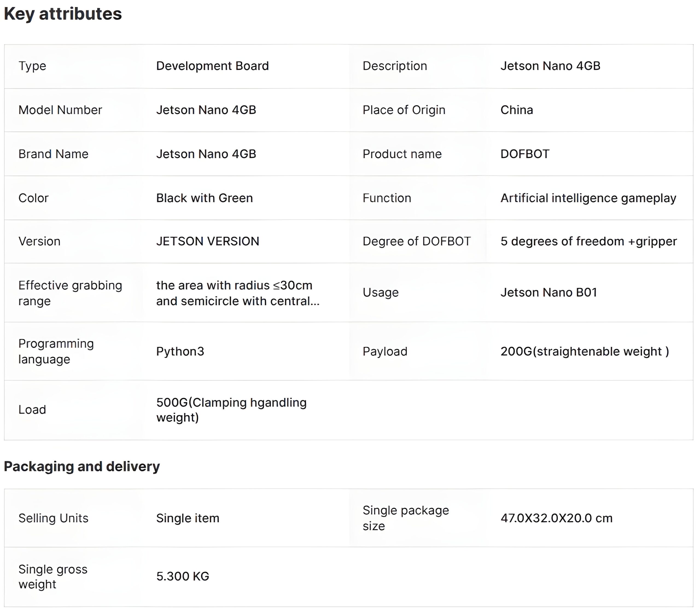Click the 'Version' attribute label
Image resolution: width=700 pixels, height=612 pixels.
point(39,241)
